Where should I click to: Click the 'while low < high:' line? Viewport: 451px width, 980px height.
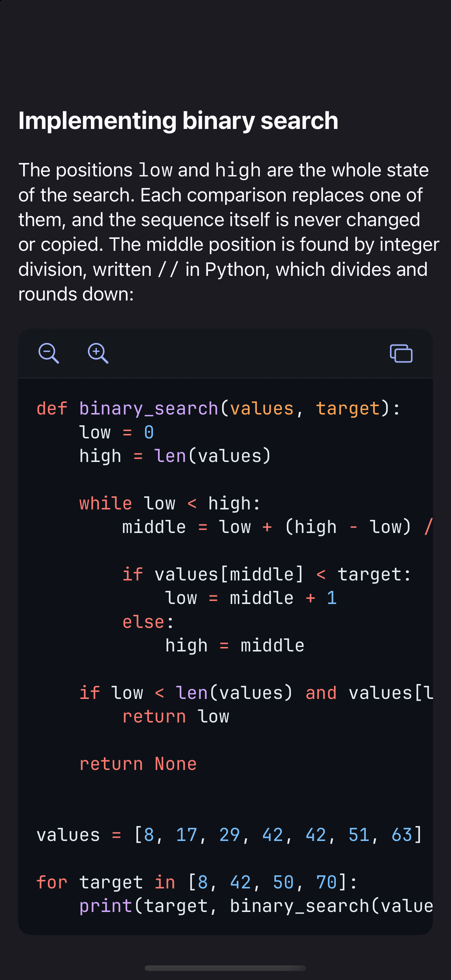click(170, 504)
